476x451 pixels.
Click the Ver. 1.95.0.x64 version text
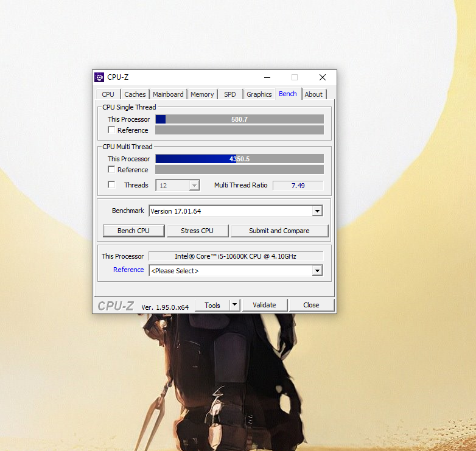click(x=165, y=307)
